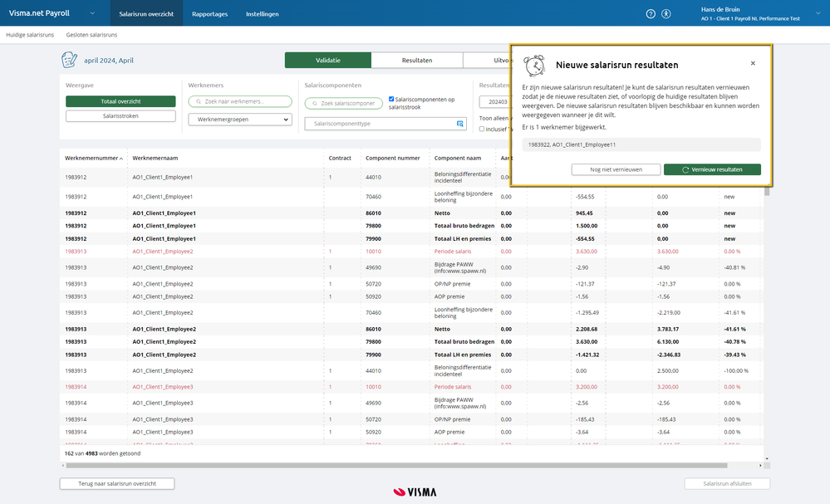Toggle the Inclusief checkbox under Resultaten
The height and width of the screenshot is (504, 830).
coord(482,129)
